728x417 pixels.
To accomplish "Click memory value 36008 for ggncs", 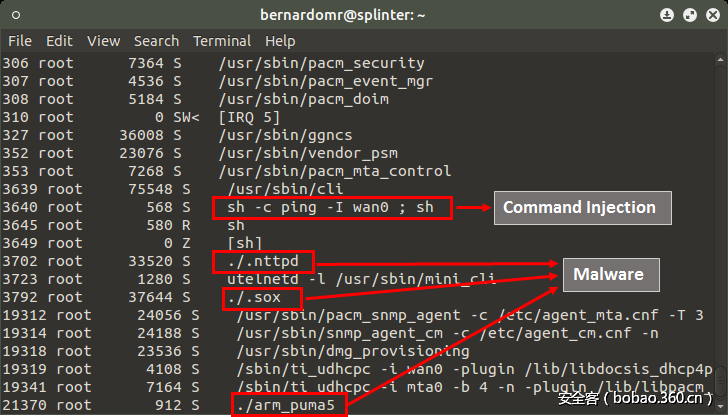I will (141, 135).
